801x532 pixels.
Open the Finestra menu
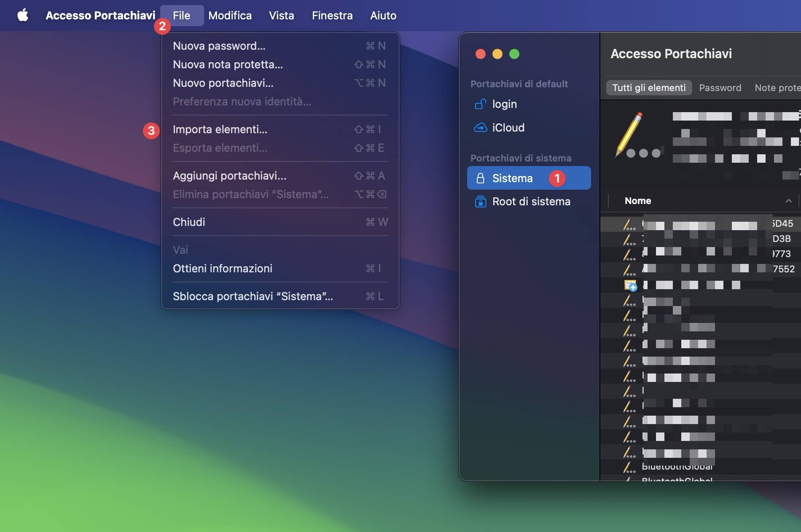coord(332,16)
